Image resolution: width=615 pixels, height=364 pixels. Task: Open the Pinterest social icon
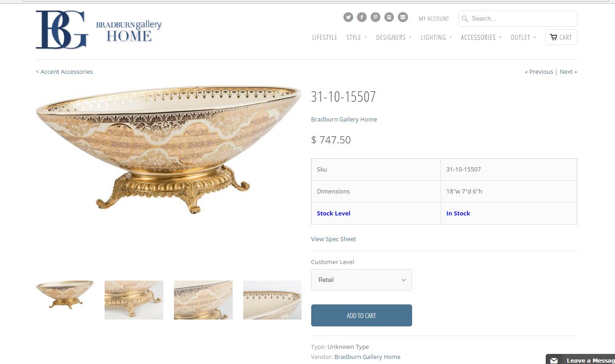[x=375, y=17]
